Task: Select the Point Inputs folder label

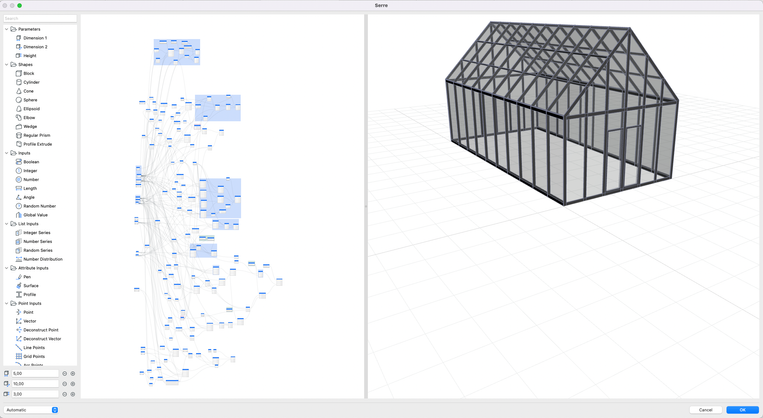Action: point(30,303)
